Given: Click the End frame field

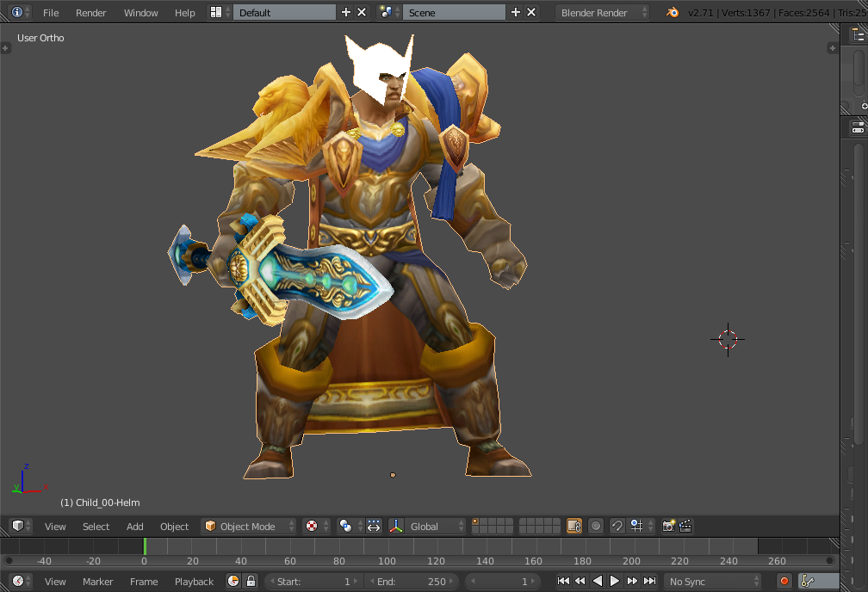Looking at the screenshot, I should pos(413,581).
